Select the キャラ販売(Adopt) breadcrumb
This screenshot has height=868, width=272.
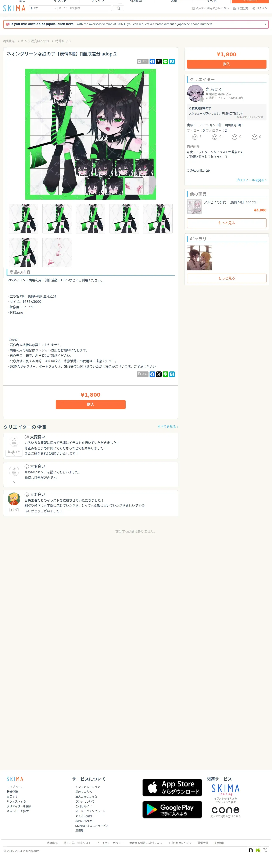coord(35,41)
